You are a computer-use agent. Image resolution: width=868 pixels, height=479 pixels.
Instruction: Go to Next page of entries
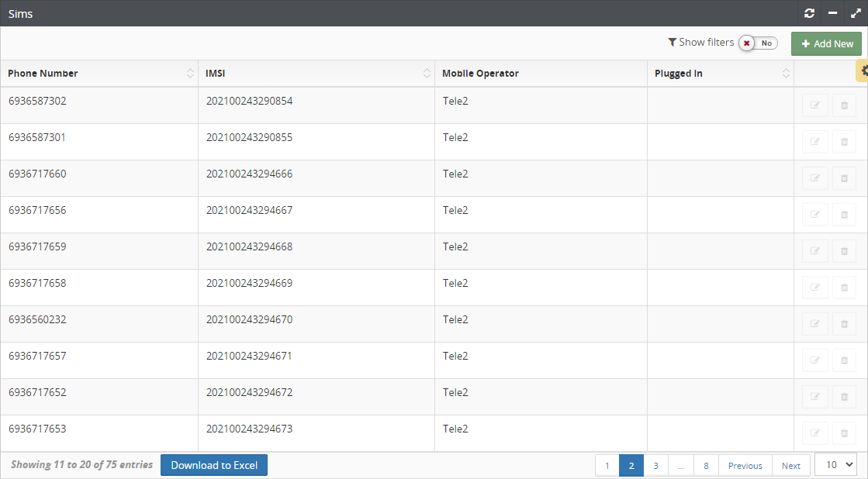pos(790,466)
